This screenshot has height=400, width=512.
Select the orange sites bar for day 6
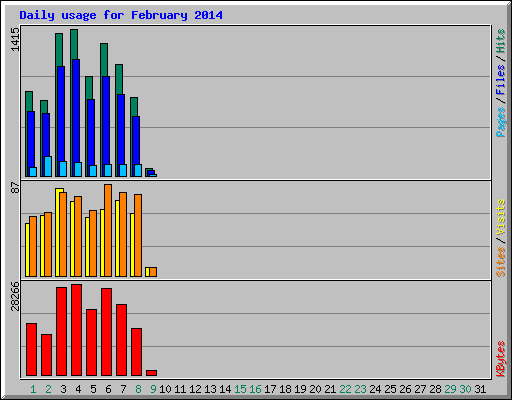click(108, 230)
